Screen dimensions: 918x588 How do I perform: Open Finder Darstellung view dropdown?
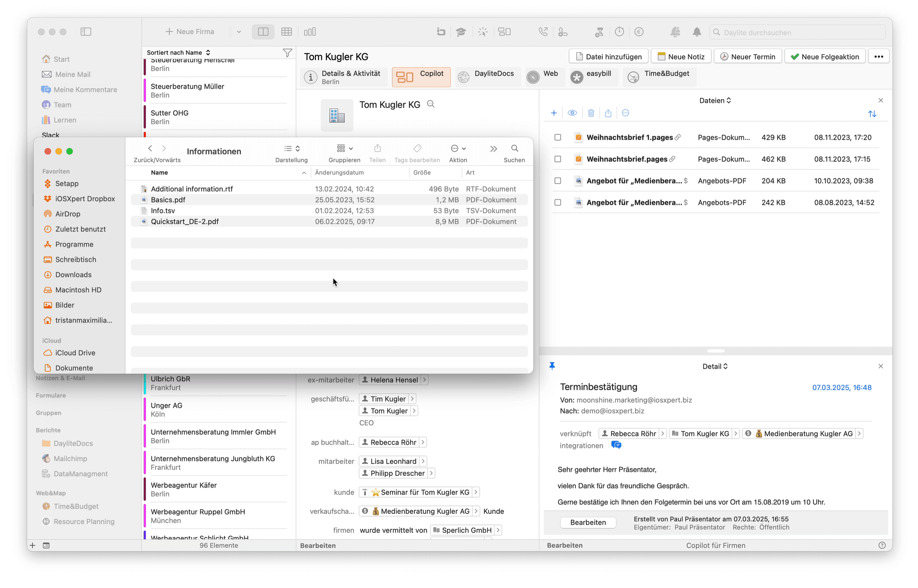pyautogui.click(x=292, y=148)
